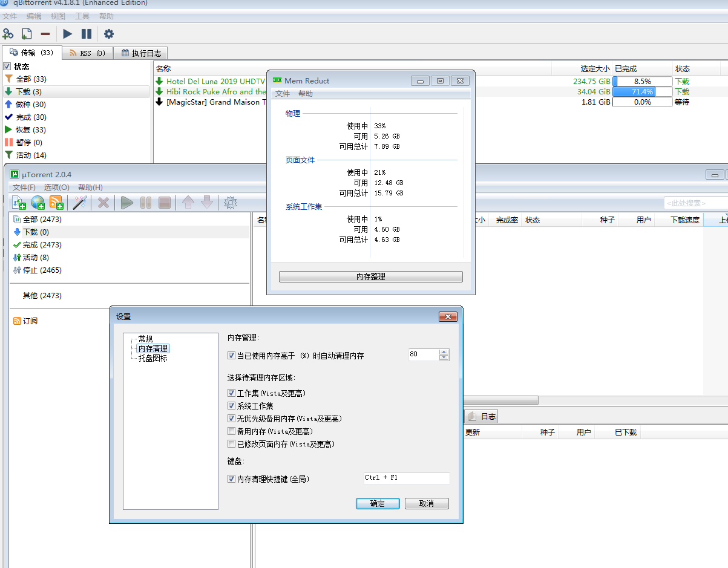
Task: Click qBittorrent's pause toolbar icon
Action: coord(87,34)
